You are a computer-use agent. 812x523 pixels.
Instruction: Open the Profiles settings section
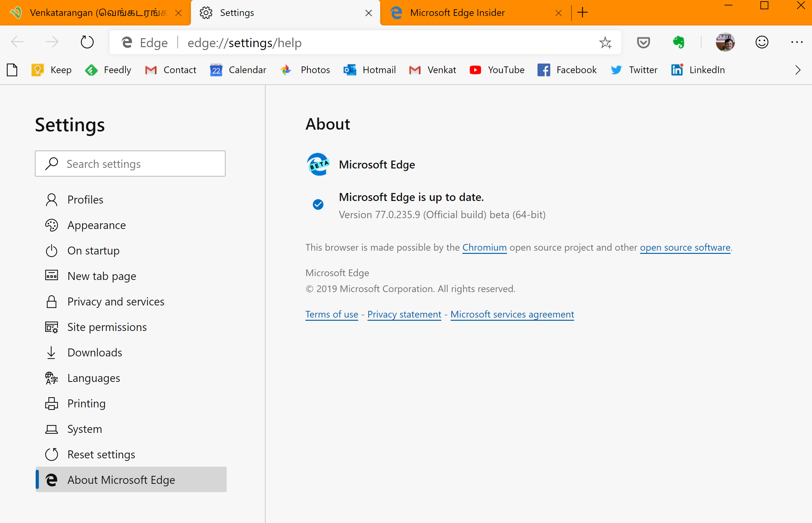[x=85, y=200]
